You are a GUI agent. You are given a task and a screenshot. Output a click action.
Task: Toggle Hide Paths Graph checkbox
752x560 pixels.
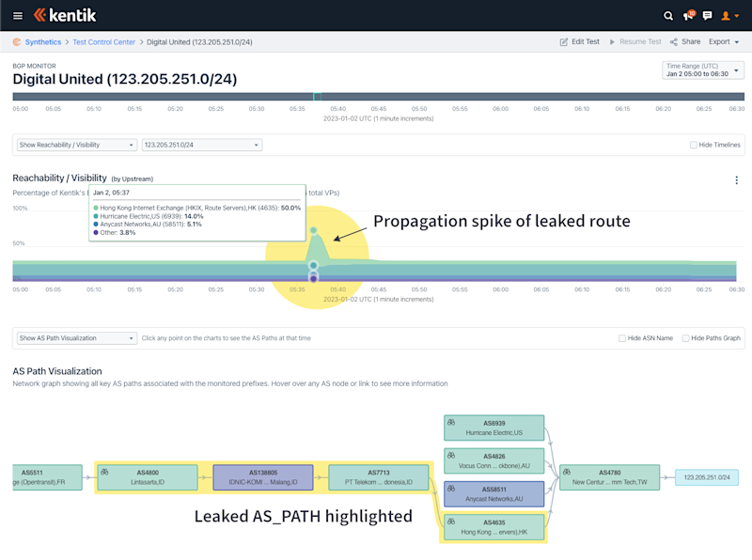[x=686, y=338]
